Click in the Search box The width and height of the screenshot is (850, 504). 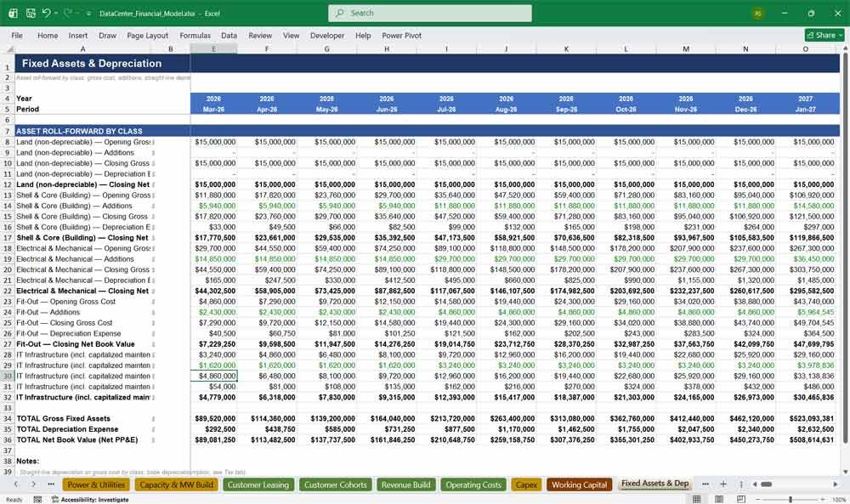(429, 13)
